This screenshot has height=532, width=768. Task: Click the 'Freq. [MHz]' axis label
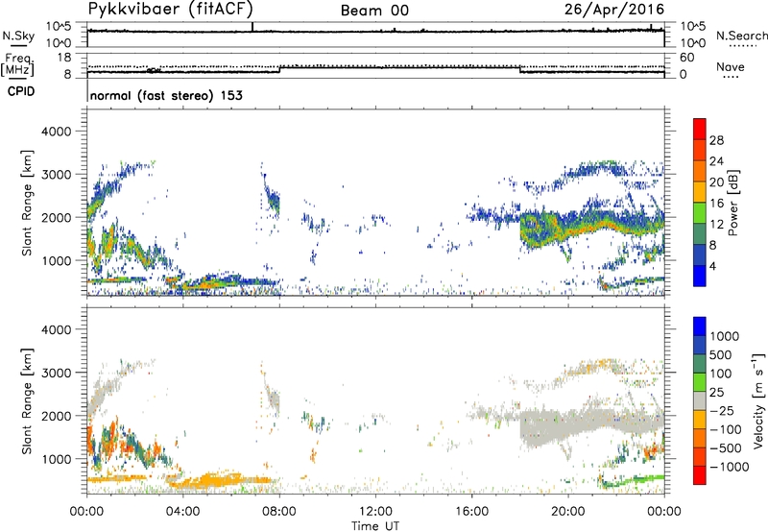pos(17,65)
